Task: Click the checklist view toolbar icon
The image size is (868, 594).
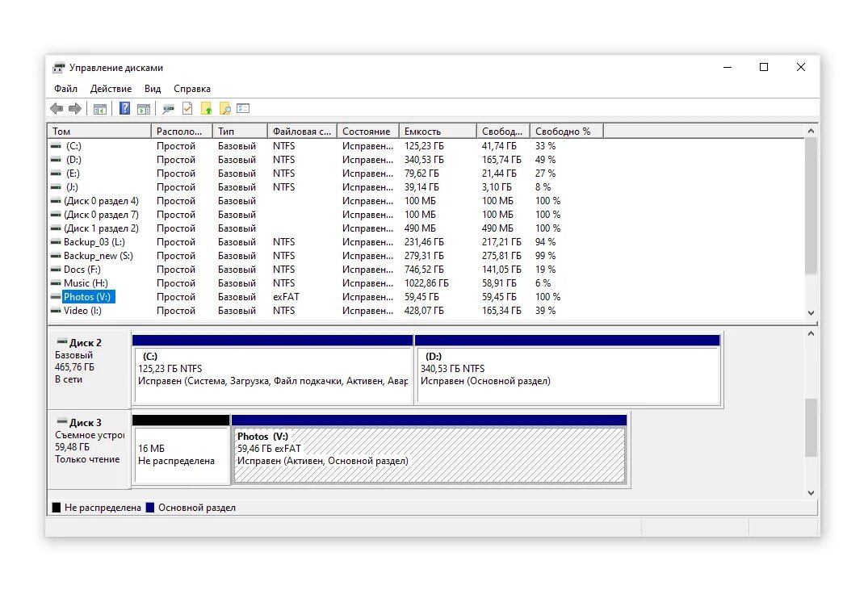Action: click(244, 108)
